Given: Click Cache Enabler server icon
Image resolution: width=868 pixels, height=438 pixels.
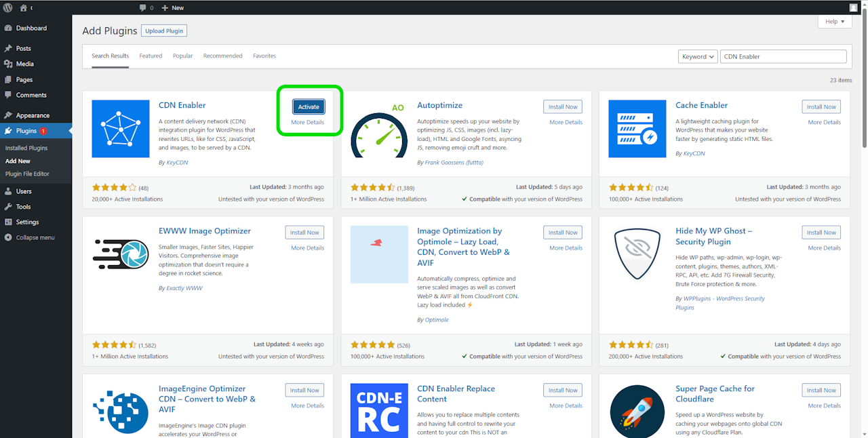Looking at the screenshot, I should (637, 129).
